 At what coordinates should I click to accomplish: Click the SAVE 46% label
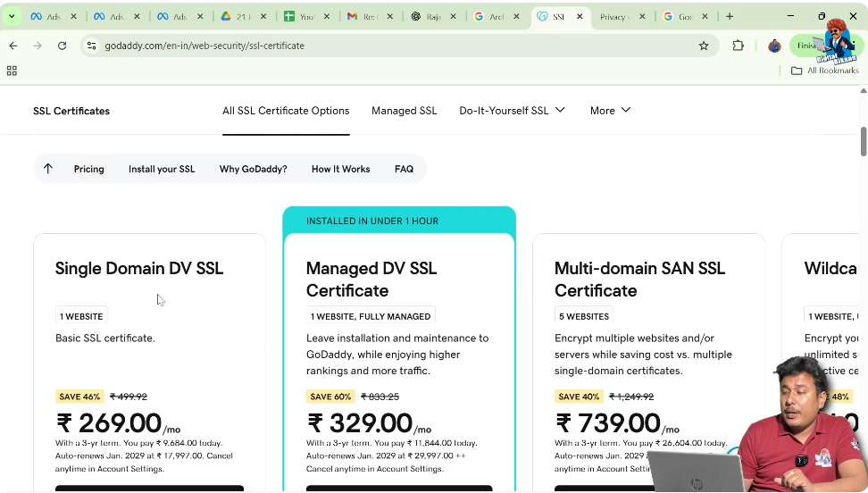(79, 397)
